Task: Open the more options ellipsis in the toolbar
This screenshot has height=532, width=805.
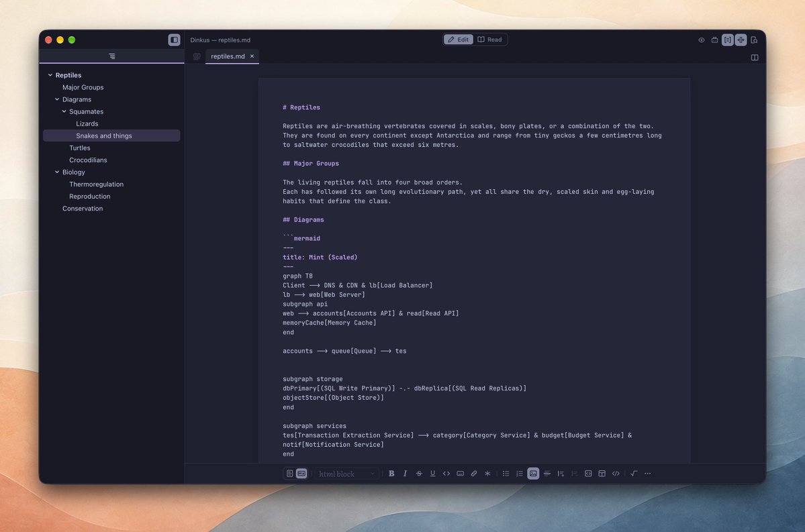Action: click(x=648, y=474)
